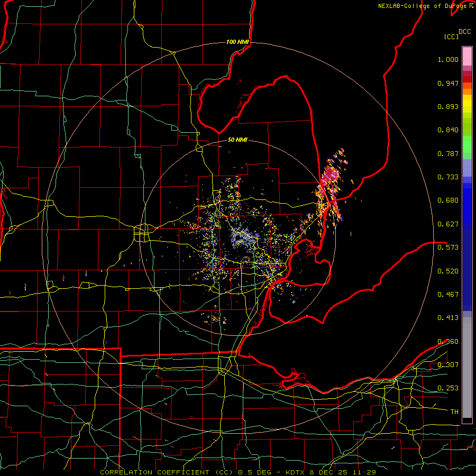The image size is (476, 476).
Task: Click the TH threshold label
Action: coord(454,412)
